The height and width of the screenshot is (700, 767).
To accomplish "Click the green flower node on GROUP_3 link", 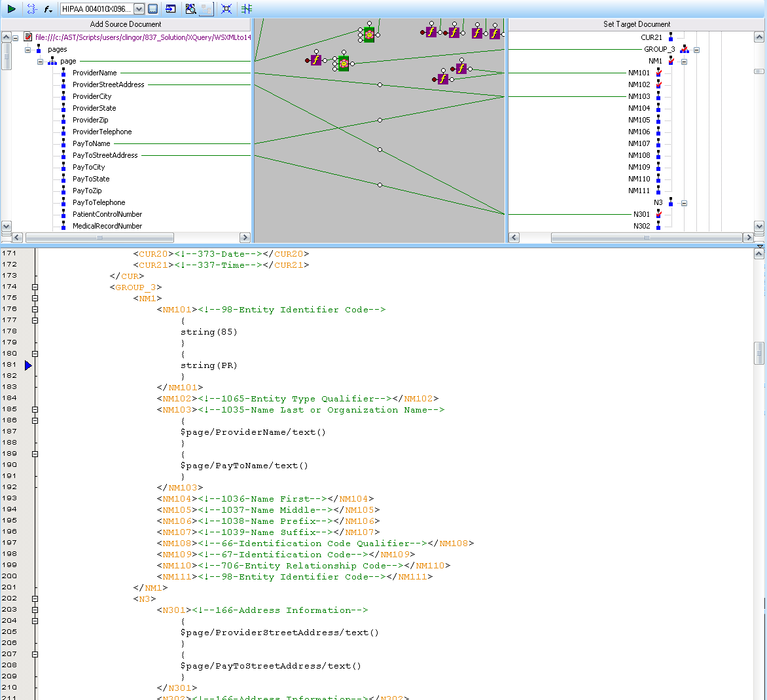I will pos(344,64).
